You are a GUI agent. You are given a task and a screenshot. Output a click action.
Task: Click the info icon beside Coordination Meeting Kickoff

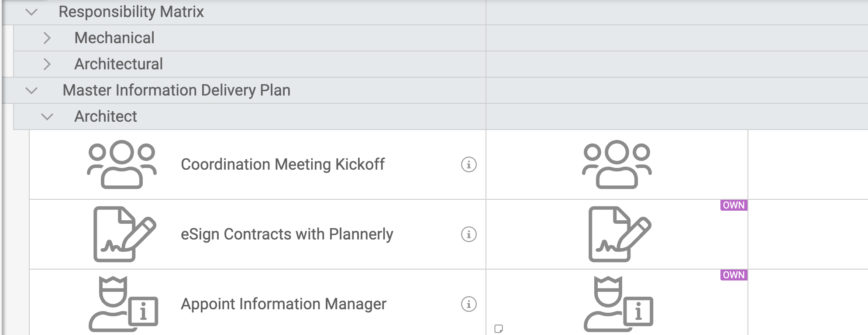(468, 165)
